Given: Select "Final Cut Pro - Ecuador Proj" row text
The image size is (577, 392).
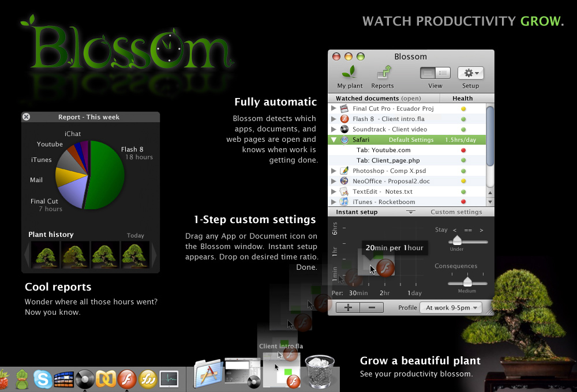Looking at the screenshot, I should (x=393, y=108).
